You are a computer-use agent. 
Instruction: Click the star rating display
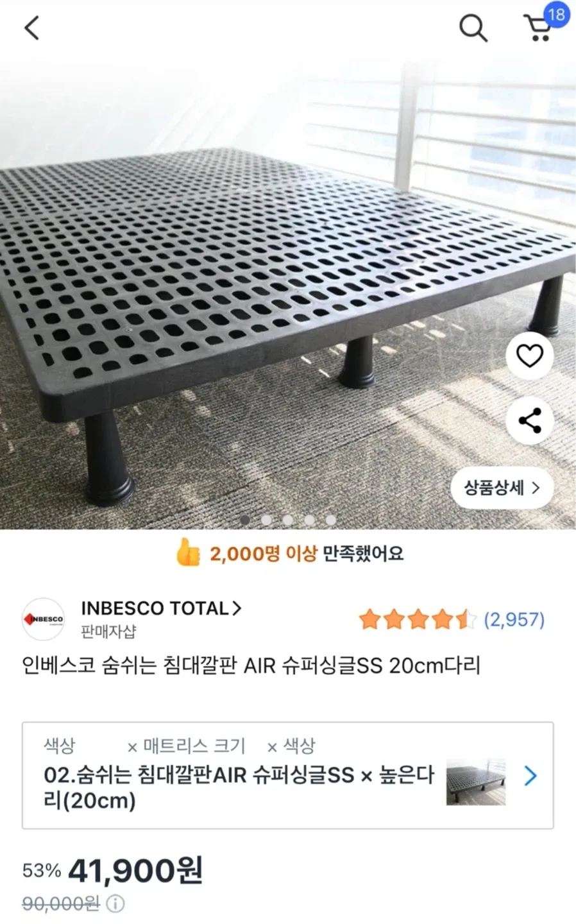pos(417,620)
